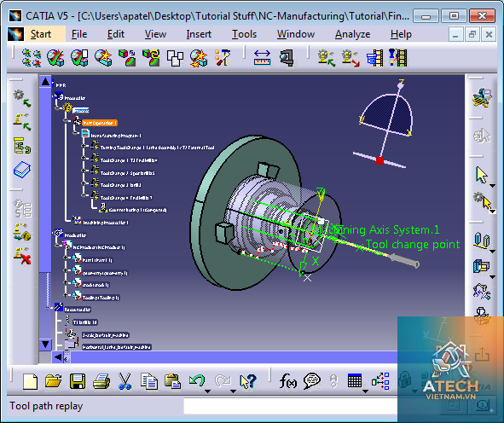
Task: Open the Formula f(x) tool
Action: (x=288, y=381)
